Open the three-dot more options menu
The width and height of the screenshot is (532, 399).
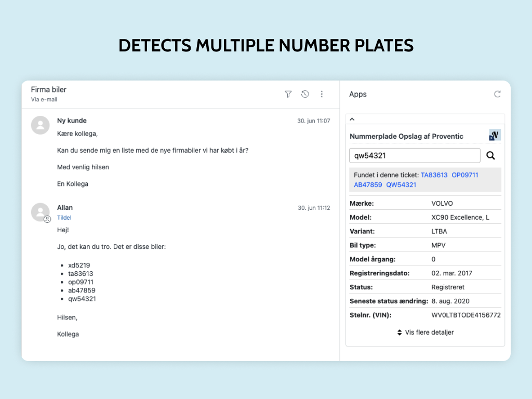322,94
